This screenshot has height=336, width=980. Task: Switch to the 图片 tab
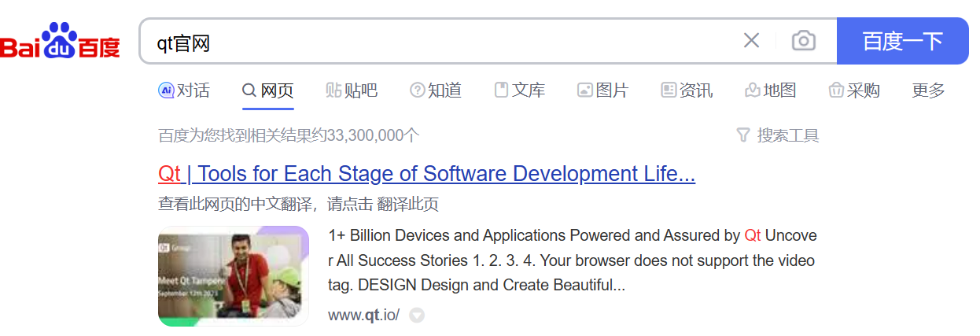coord(602,90)
